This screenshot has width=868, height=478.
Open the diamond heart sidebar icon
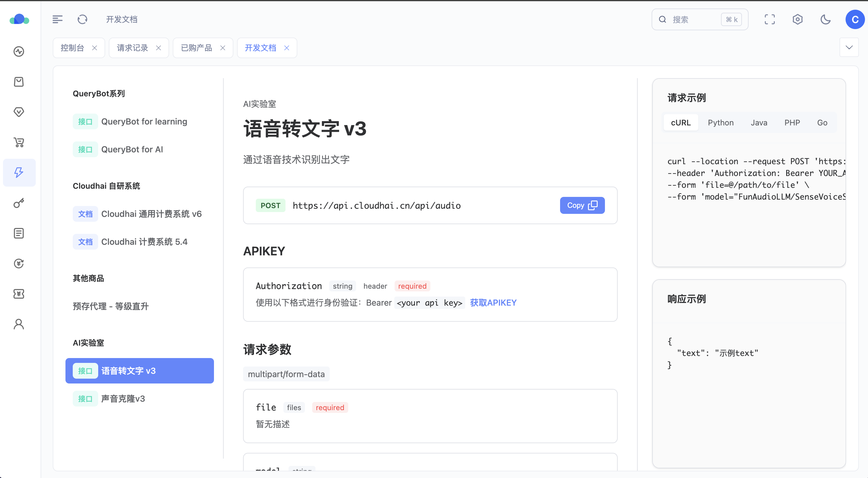19,112
